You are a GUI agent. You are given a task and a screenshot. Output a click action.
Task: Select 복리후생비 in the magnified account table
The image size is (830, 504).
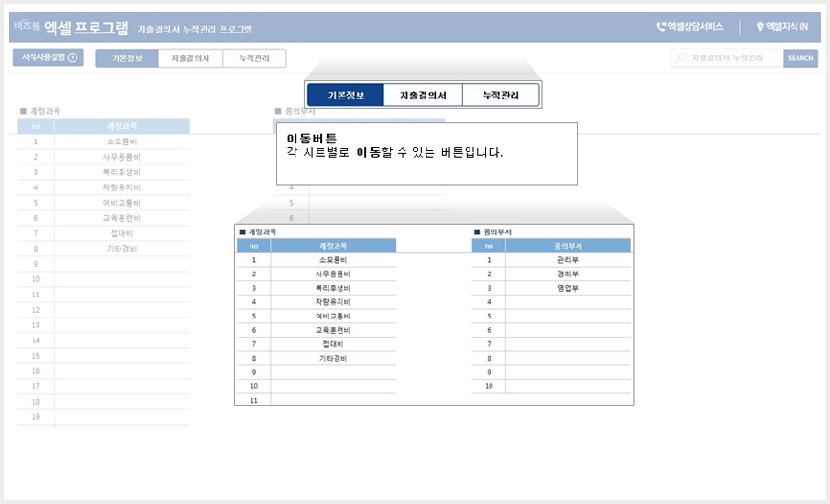[x=333, y=288]
